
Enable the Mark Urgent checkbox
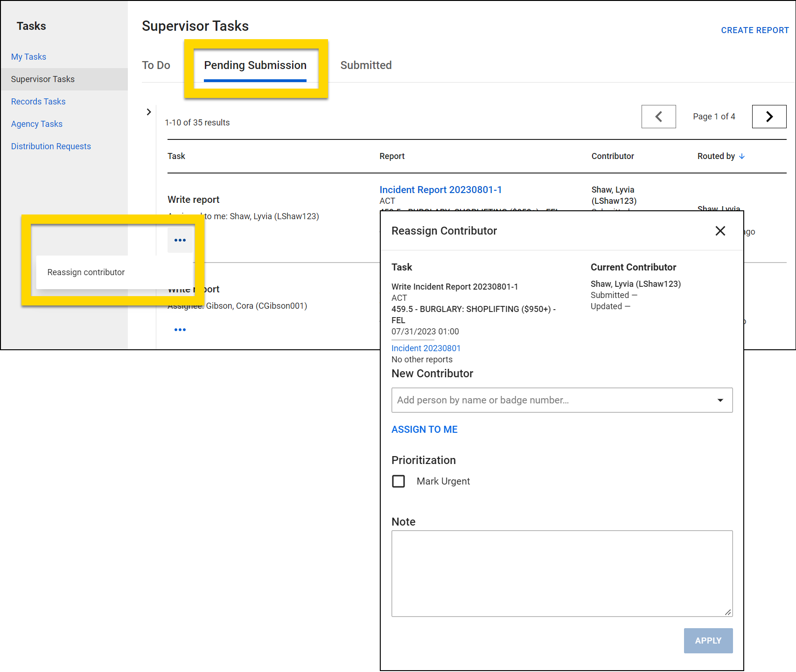398,481
